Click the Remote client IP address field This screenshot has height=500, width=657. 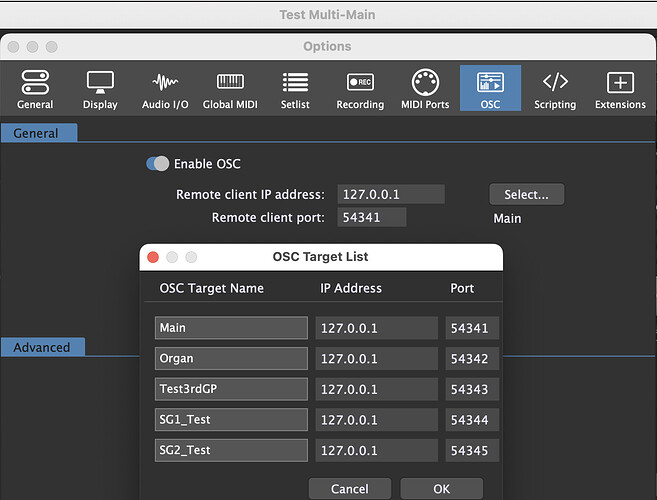click(390, 195)
